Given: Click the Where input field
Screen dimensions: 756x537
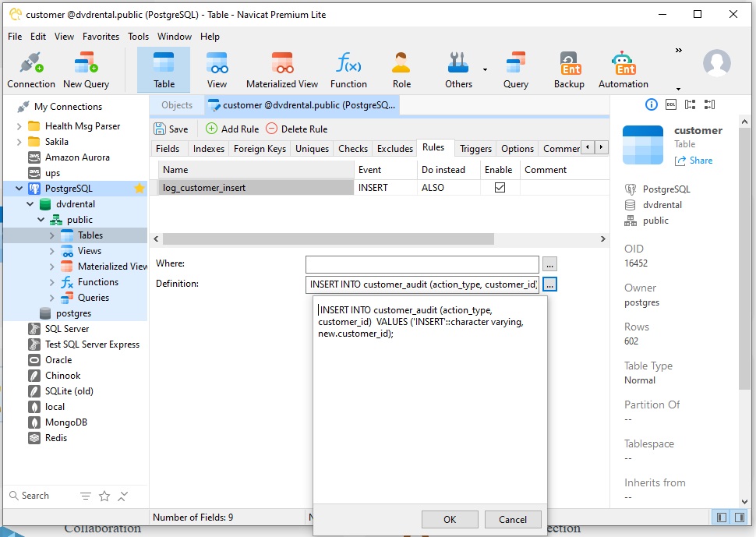Looking at the screenshot, I should (422, 264).
